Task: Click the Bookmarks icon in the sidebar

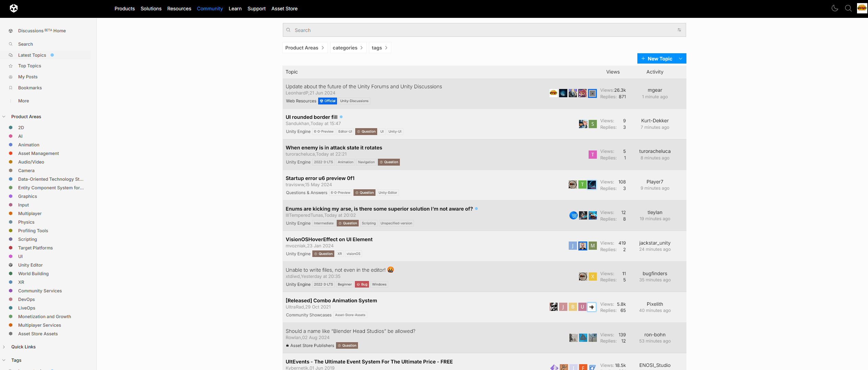Action: point(11,88)
